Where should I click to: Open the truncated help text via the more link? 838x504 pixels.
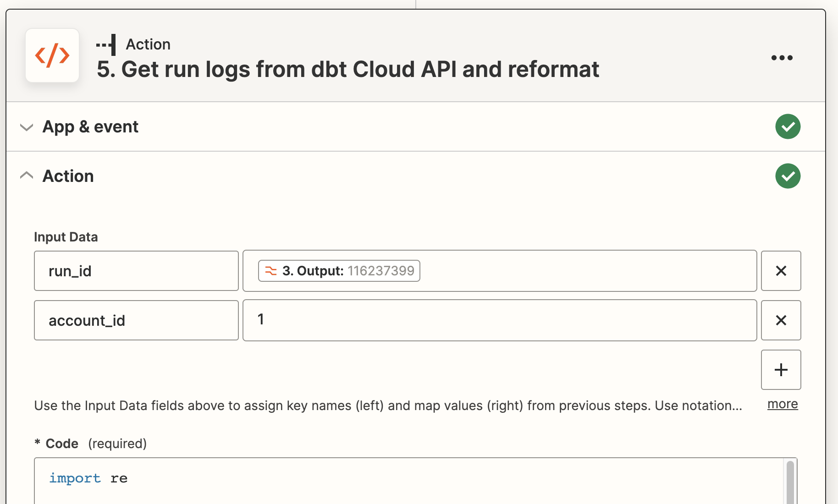pos(782,404)
